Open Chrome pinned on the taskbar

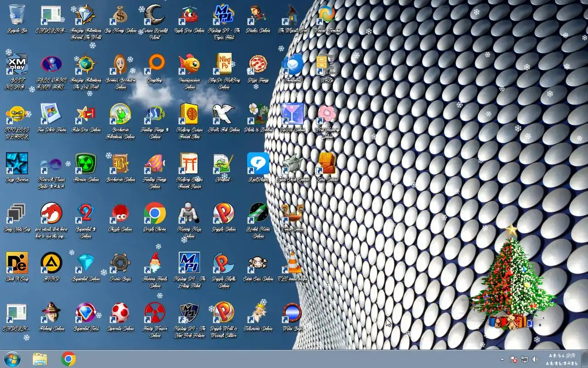68,359
